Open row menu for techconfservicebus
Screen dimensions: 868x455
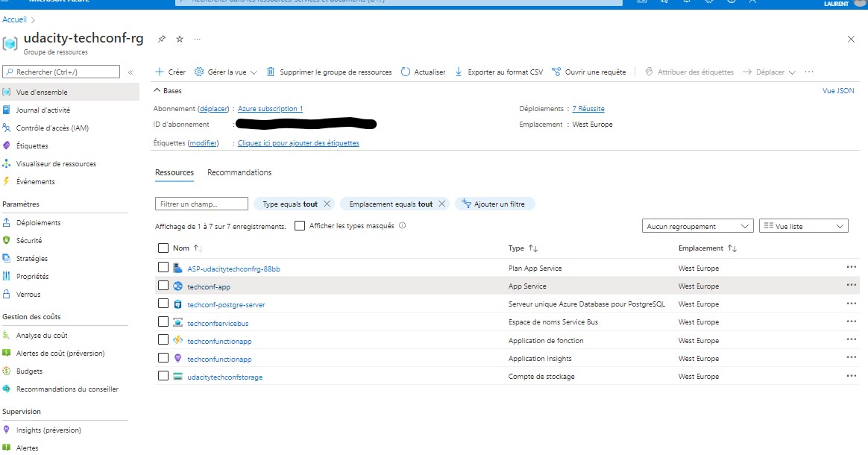(852, 321)
